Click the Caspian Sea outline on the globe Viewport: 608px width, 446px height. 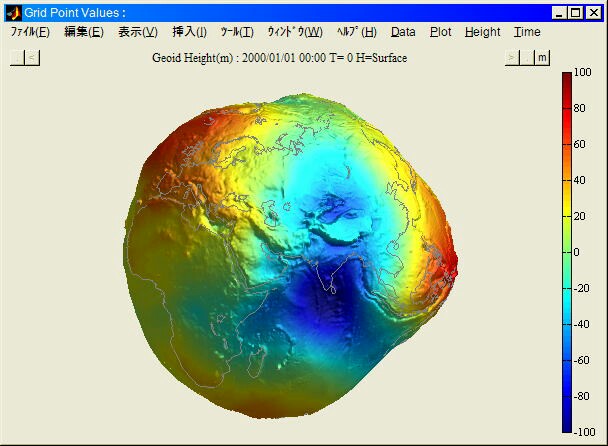point(271,215)
